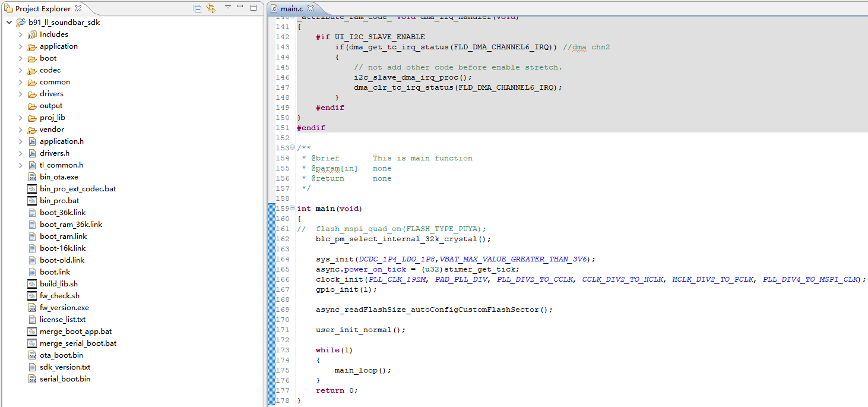
Task: Open the Project Explorer View Menu dropdown
Action: click(228, 8)
